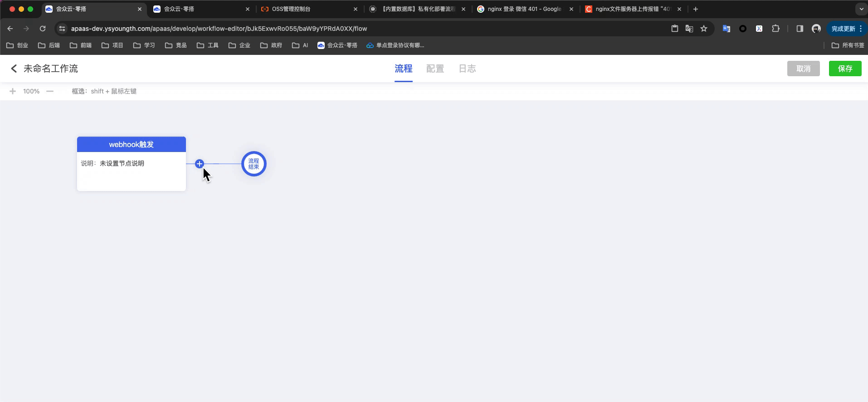
Task: Toggle the browser side panel icon
Action: 800,29
